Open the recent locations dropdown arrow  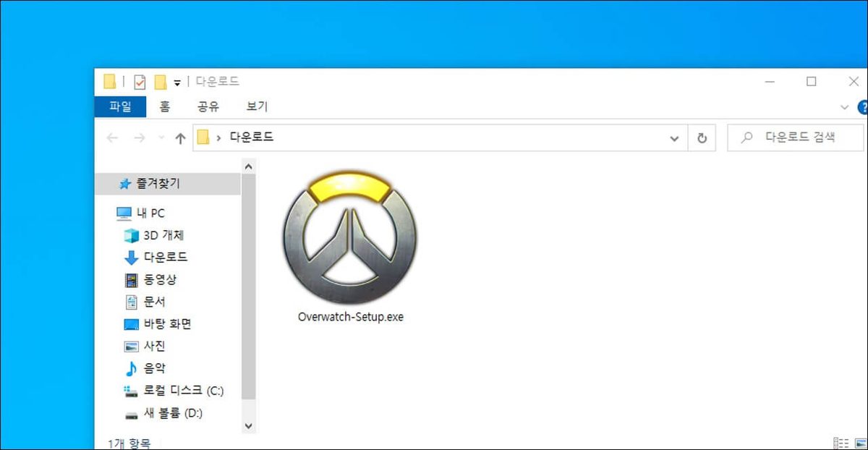(161, 138)
